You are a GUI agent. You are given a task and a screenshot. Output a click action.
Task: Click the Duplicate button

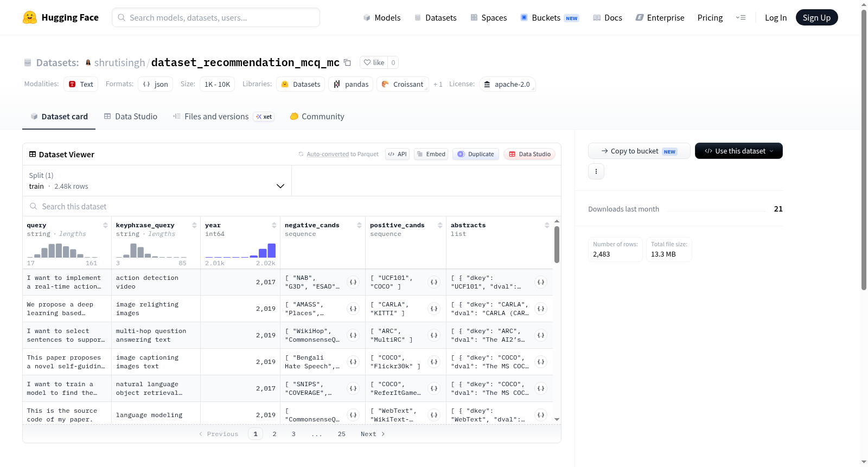coord(476,154)
